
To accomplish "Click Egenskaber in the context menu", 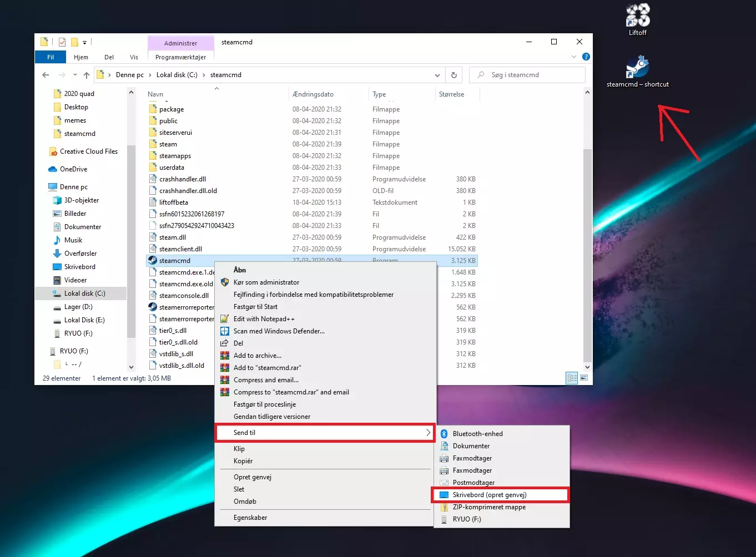I will click(x=250, y=518).
